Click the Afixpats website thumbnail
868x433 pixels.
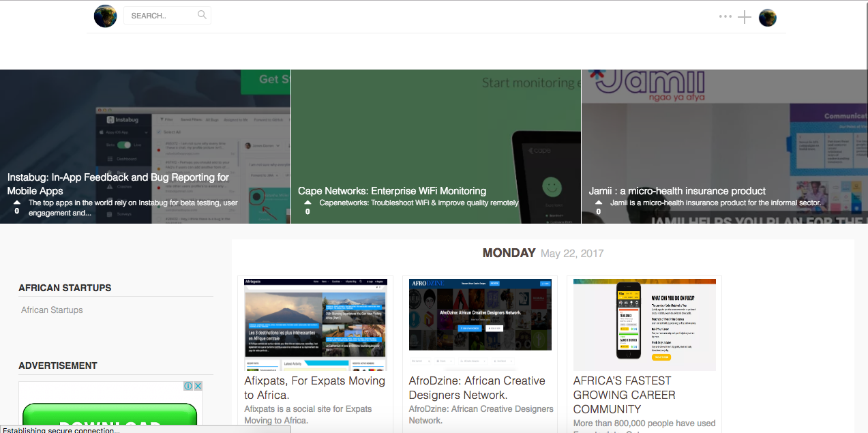pyautogui.click(x=316, y=325)
